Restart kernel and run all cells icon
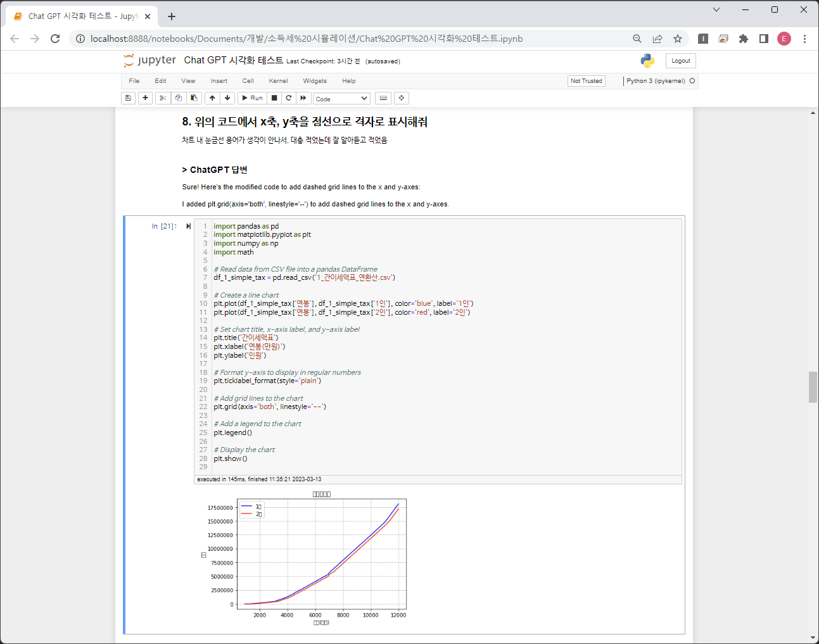Image resolution: width=819 pixels, height=644 pixels. coord(303,98)
